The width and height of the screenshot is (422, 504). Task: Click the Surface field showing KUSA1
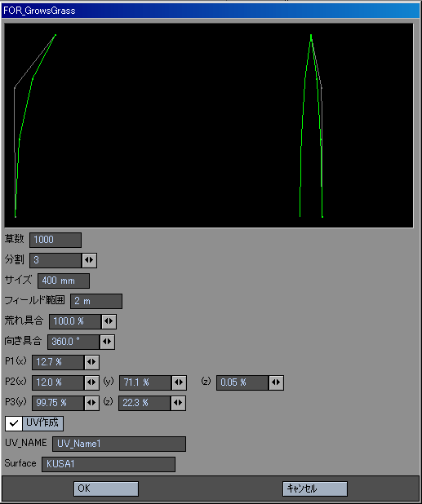coord(109,464)
